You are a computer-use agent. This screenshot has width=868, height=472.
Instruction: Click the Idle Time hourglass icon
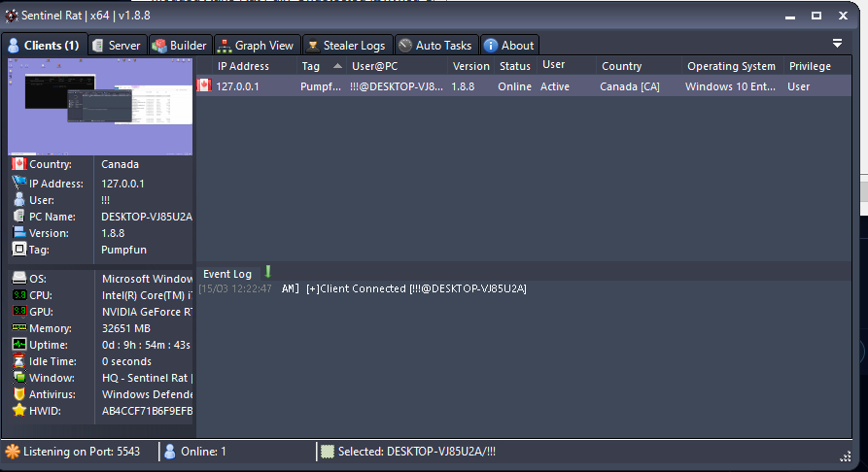(19, 360)
